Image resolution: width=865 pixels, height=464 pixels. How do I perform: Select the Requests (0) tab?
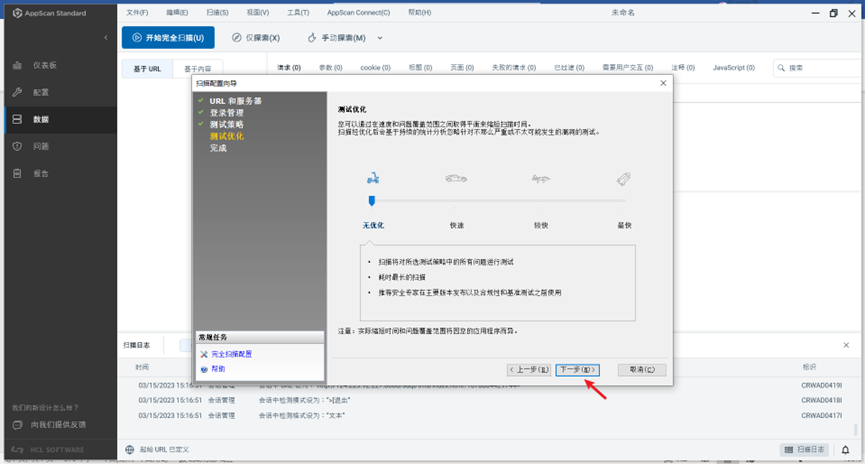pyautogui.click(x=289, y=67)
